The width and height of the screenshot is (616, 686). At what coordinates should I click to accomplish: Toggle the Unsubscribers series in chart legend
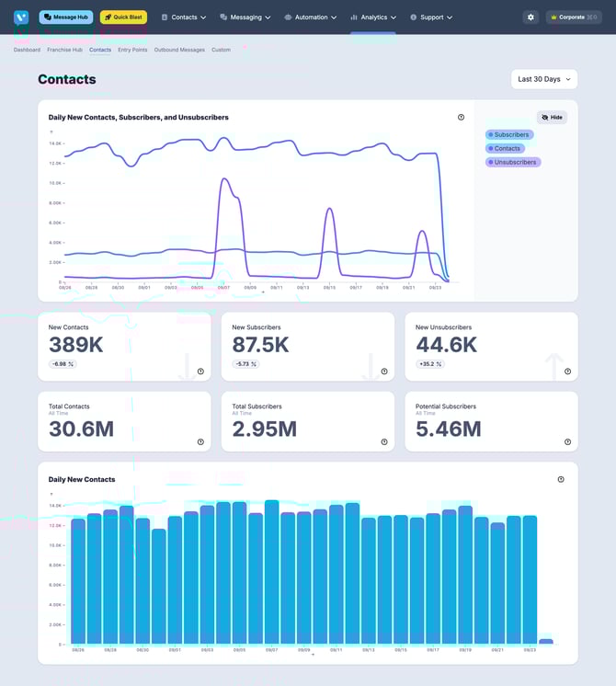pyautogui.click(x=513, y=162)
